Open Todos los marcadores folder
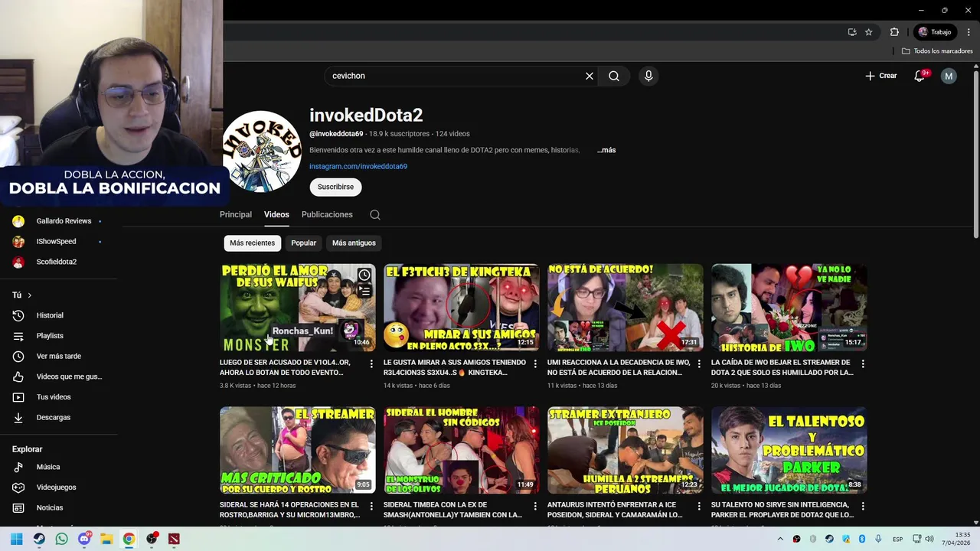The height and width of the screenshot is (551, 980). click(937, 51)
